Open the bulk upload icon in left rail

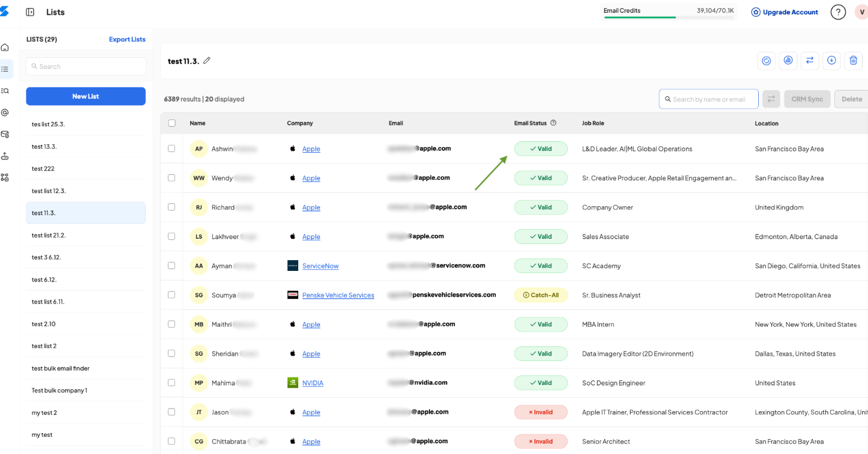5,156
